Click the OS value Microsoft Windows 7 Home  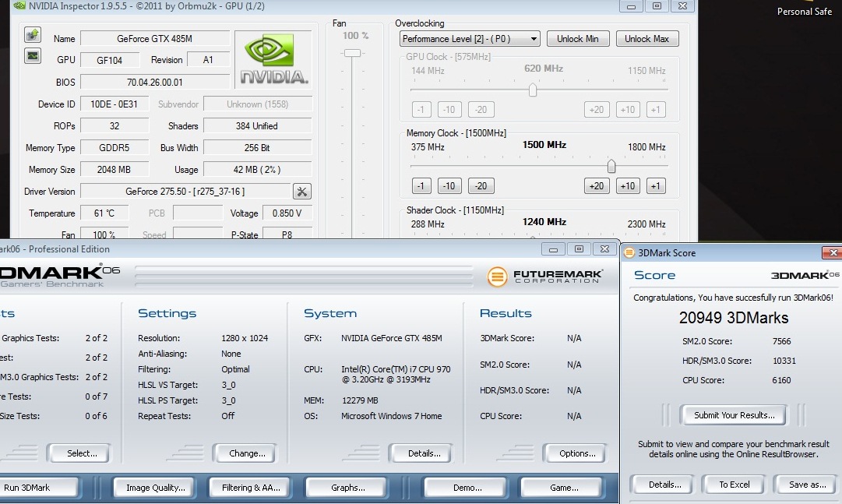tap(392, 417)
